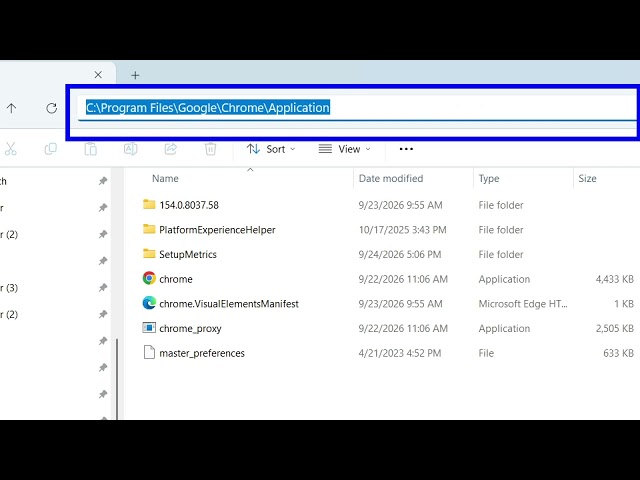
Task: Sort by the Type column header
Action: tap(489, 178)
